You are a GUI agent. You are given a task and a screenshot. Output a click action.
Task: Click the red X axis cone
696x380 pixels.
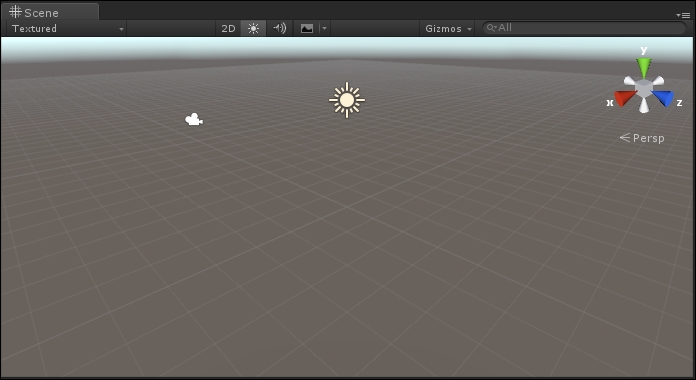coord(625,98)
